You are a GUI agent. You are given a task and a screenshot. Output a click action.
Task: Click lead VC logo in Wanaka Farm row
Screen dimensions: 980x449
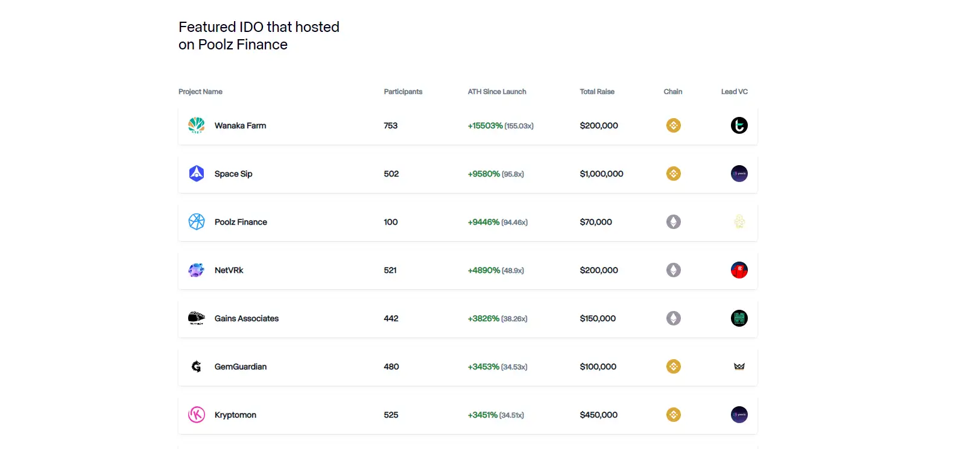point(739,125)
